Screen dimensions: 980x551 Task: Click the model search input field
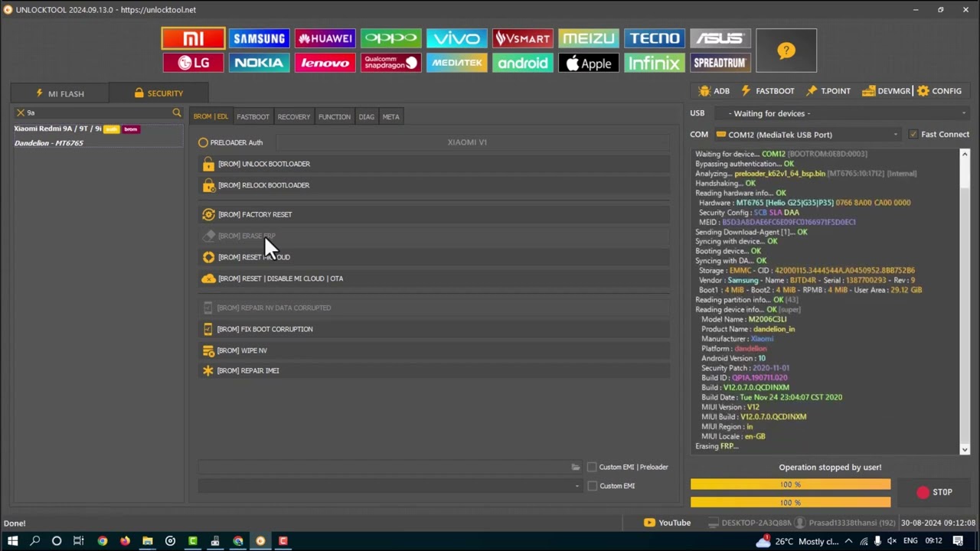pyautogui.click(x=98, y=112)
